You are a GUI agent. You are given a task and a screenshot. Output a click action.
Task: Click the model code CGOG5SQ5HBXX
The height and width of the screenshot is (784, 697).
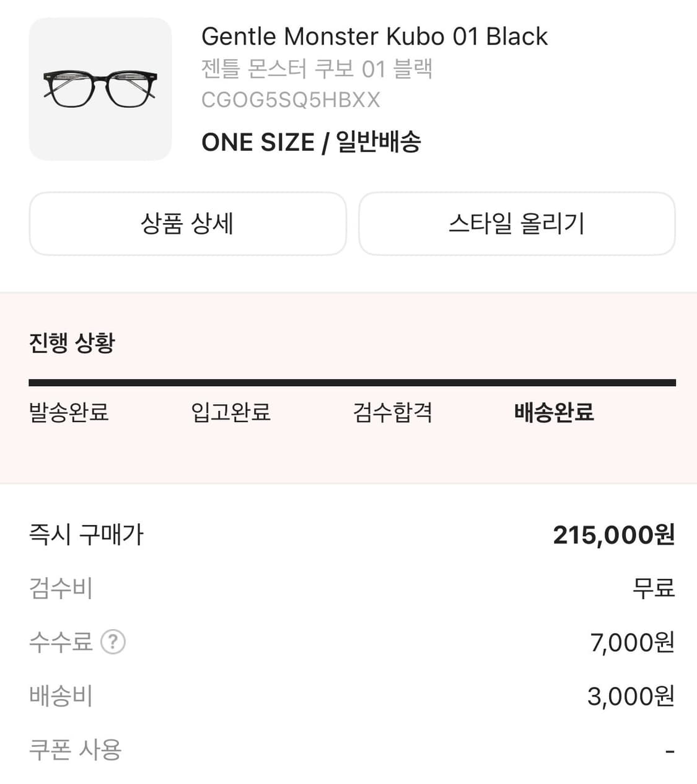pyautogui.click(x=291, y=100)
